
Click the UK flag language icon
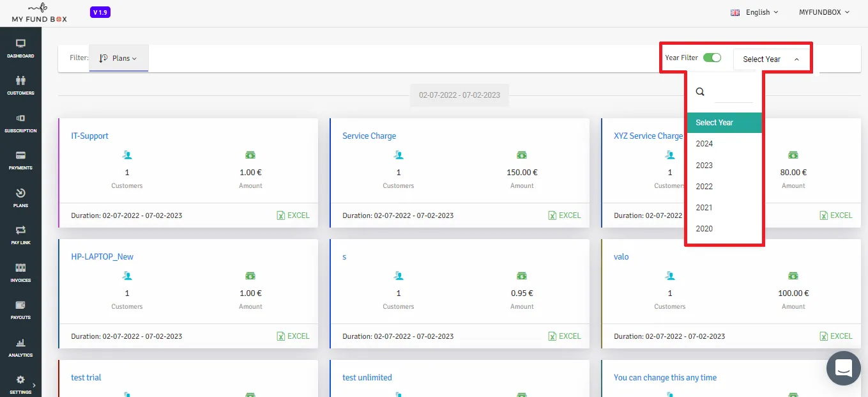735,12
